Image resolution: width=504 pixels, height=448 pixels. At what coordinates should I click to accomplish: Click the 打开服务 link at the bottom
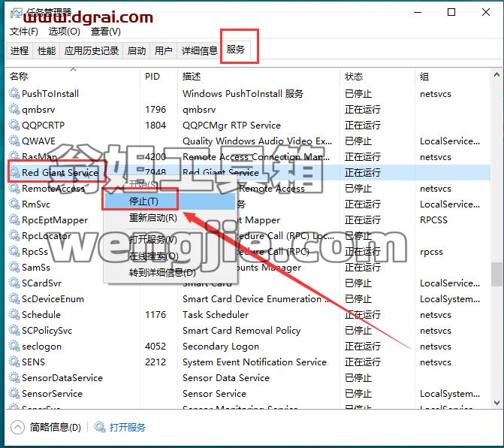click(128, 428)
